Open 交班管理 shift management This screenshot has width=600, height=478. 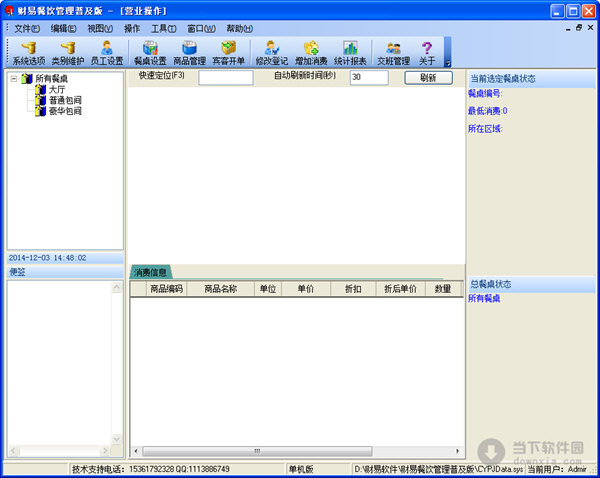tap(393, 52)
